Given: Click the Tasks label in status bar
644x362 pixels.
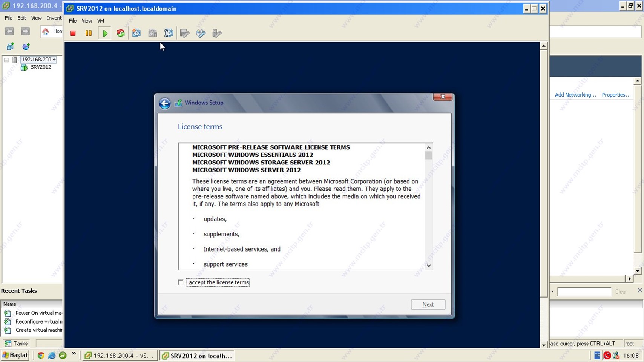Looking at the screenshot, I should [x=21, y=344].
